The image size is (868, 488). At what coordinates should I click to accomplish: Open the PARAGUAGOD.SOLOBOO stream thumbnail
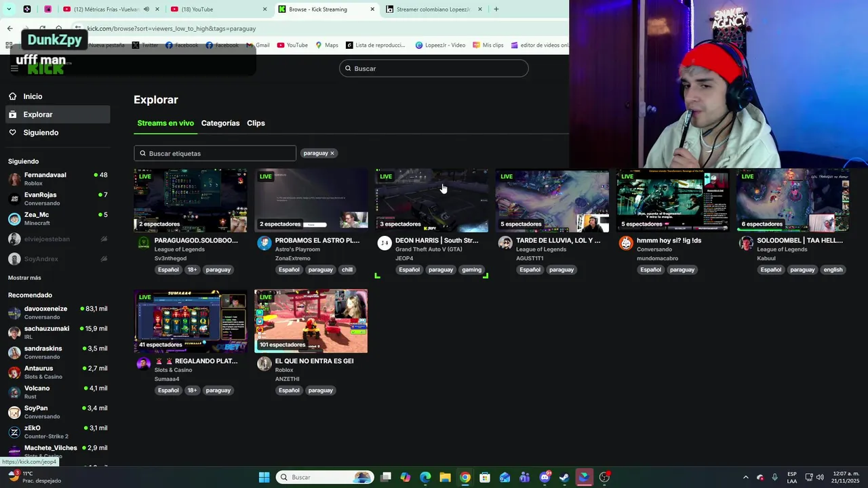(191, 201)
